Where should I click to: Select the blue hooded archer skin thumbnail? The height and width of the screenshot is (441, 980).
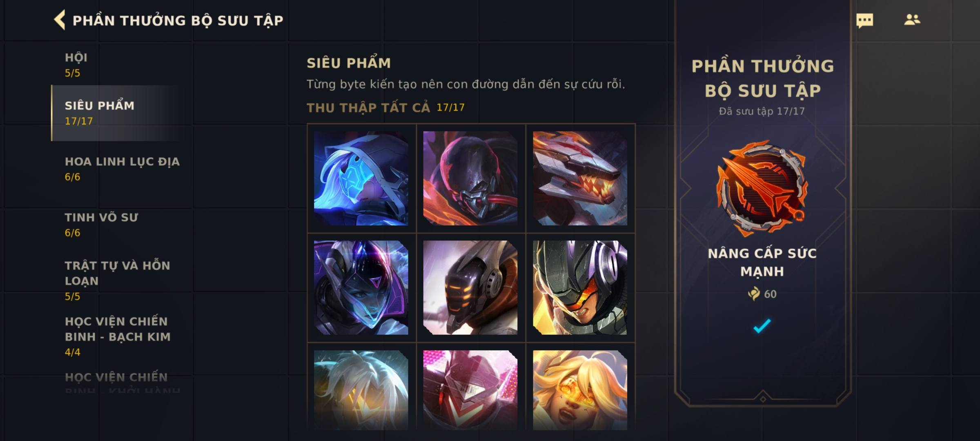tap(361, 178)
